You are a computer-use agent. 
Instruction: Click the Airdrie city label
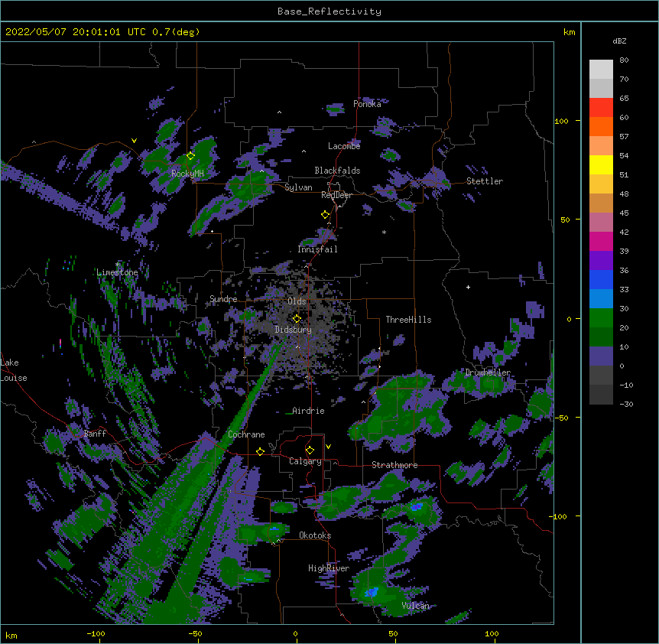tap(308, 411)
